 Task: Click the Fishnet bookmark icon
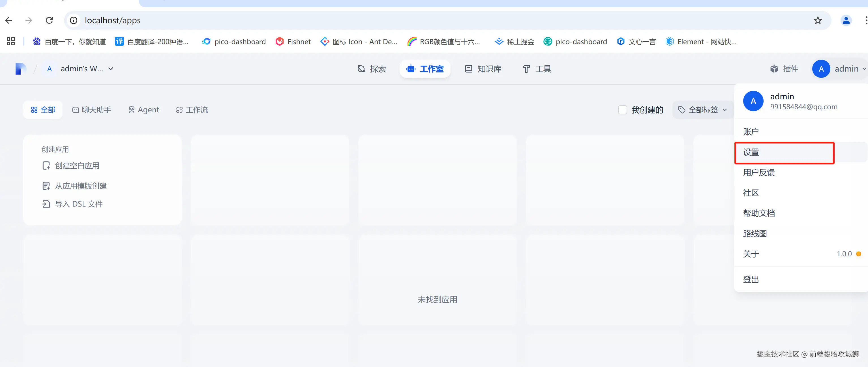pos(279,41)
